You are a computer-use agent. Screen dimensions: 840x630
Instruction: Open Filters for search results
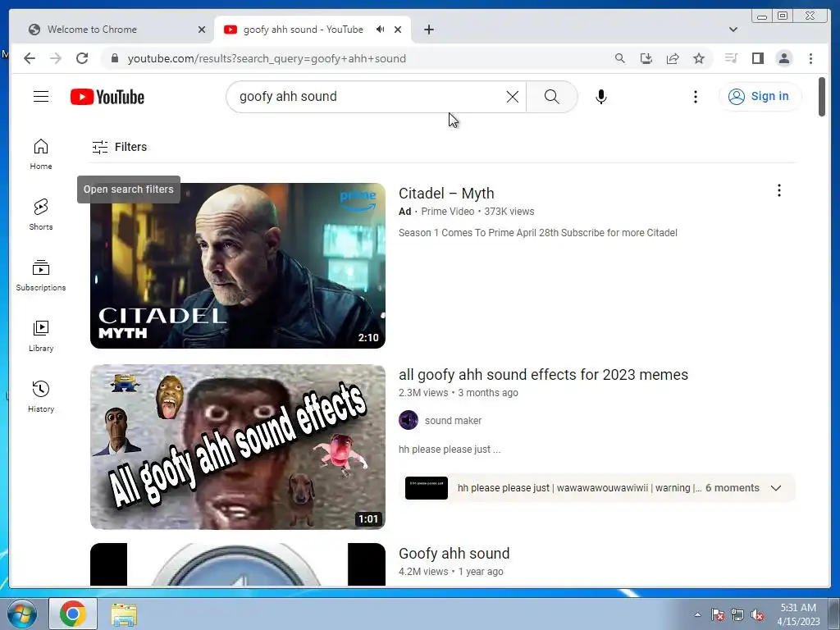[x=119, y=147]
